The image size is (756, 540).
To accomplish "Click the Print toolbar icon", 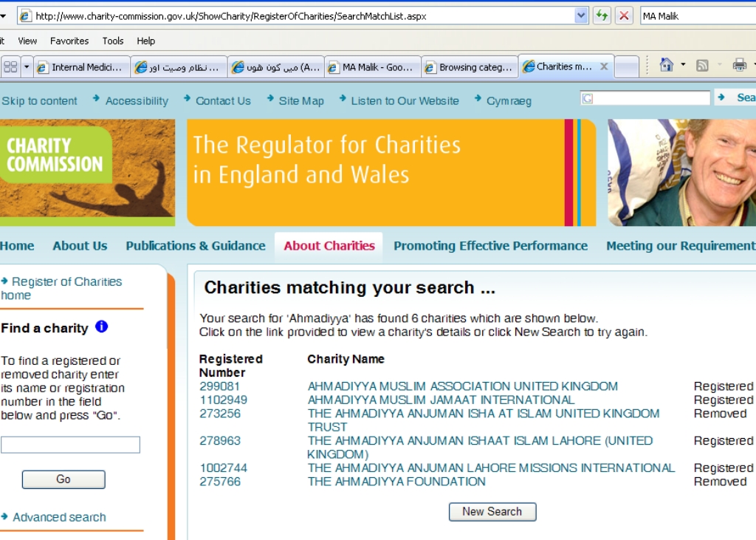I will 739,66.
